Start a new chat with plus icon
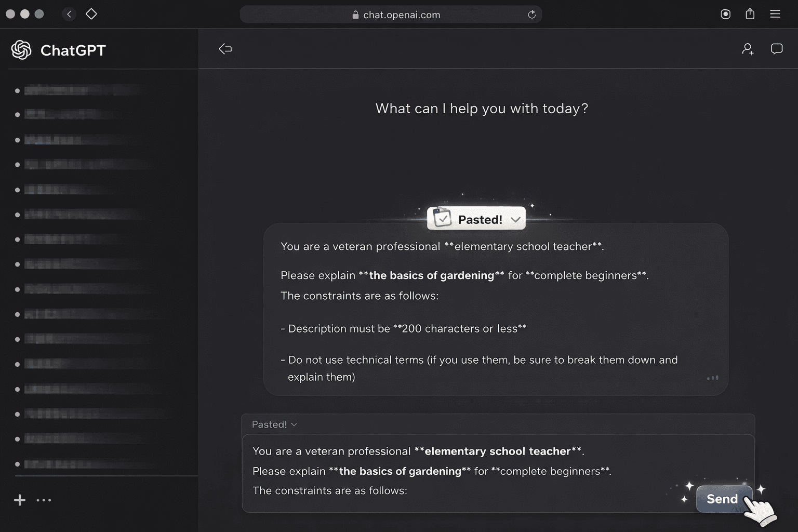 pyautogui.click(x=20, y=500)
